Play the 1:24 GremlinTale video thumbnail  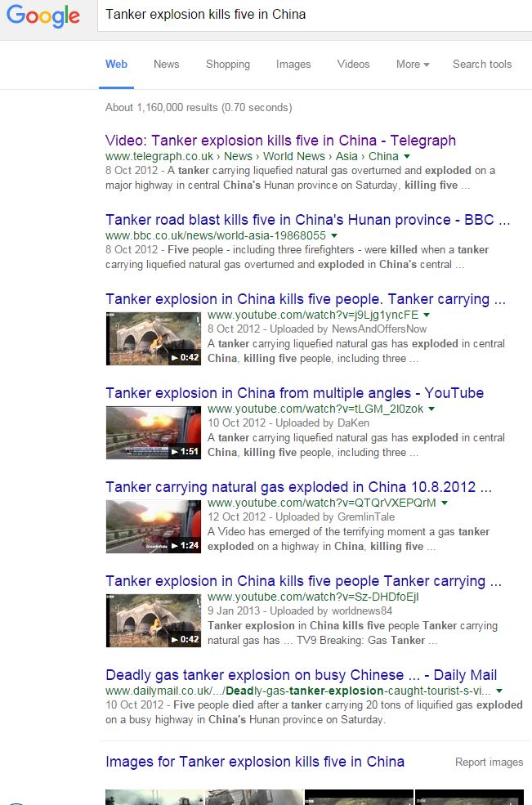tap(154, 527)
